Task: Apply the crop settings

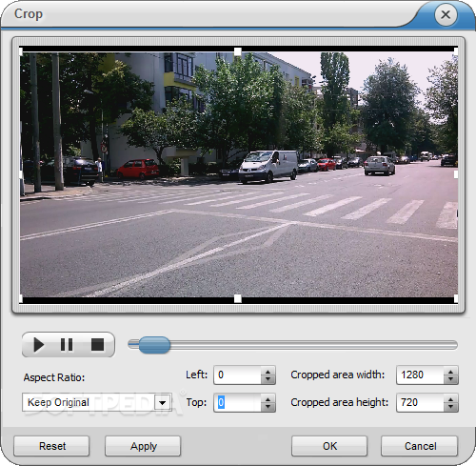Action: 143,446
